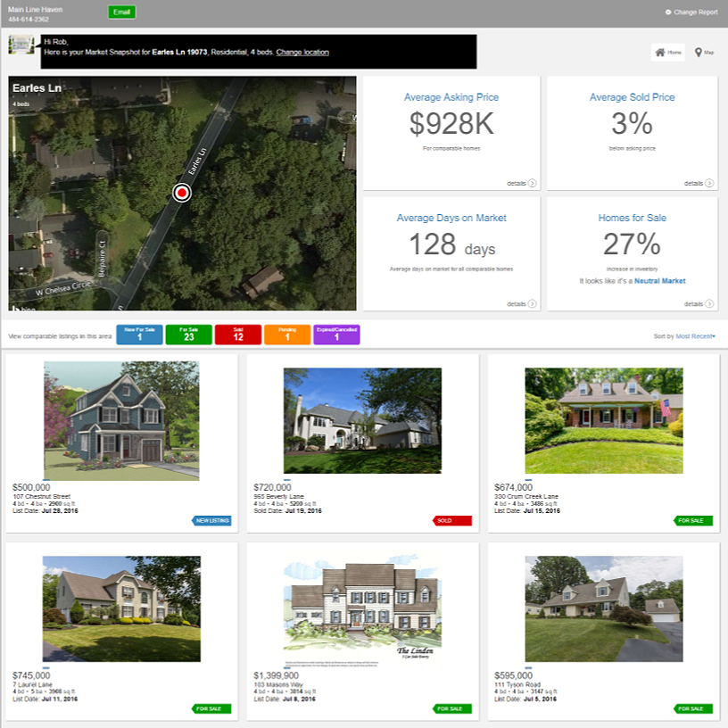Screen dimensions: 728x728
Task: Filter by Expired/Cancelled listings
Action: (336, 335)
